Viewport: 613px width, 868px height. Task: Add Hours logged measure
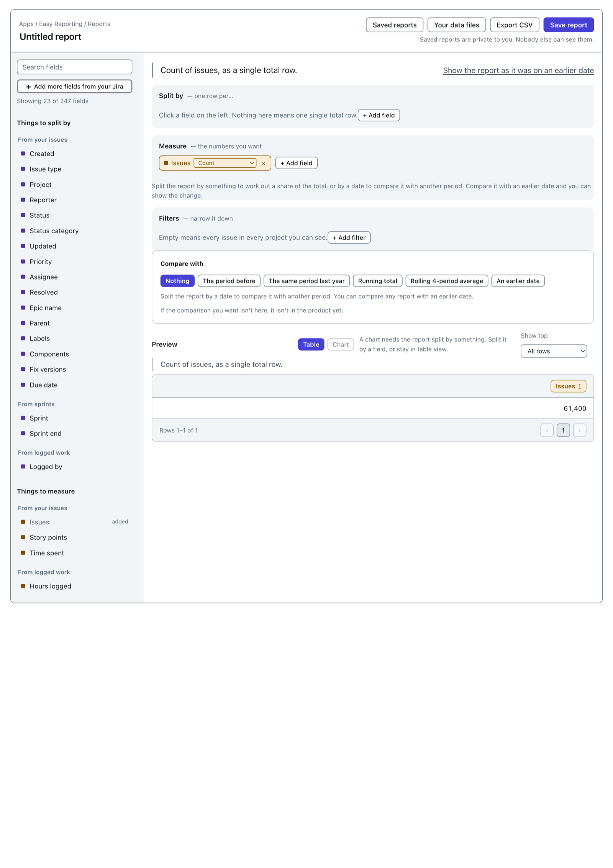tap(74, 586)
